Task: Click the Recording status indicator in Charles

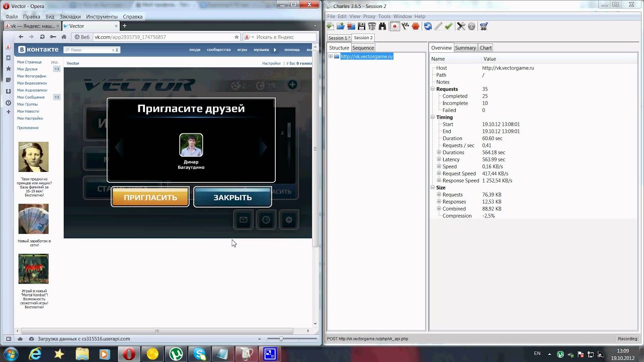Action: click(x=627, y=339)
